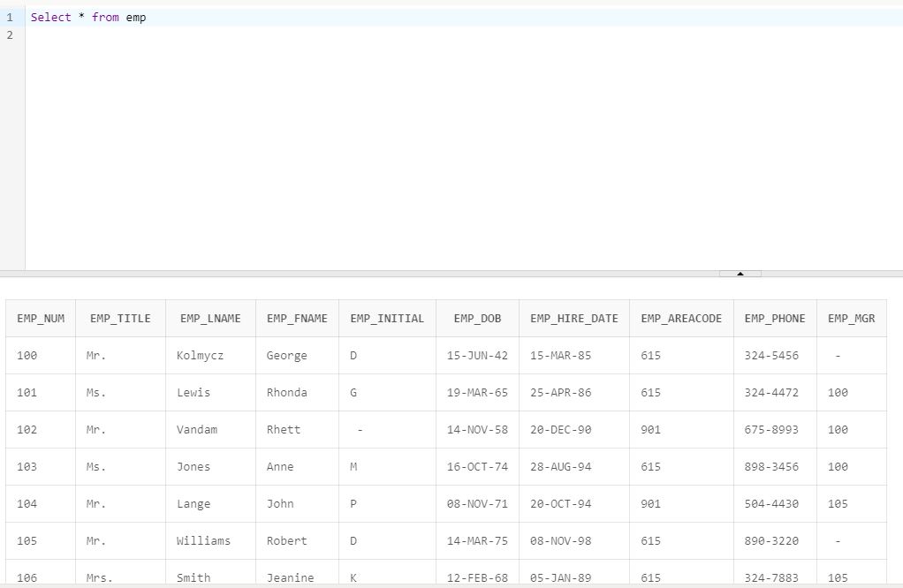Click line number 1 in the editor gutter
Screen dimensions: 903x588
tap(9, 17)
